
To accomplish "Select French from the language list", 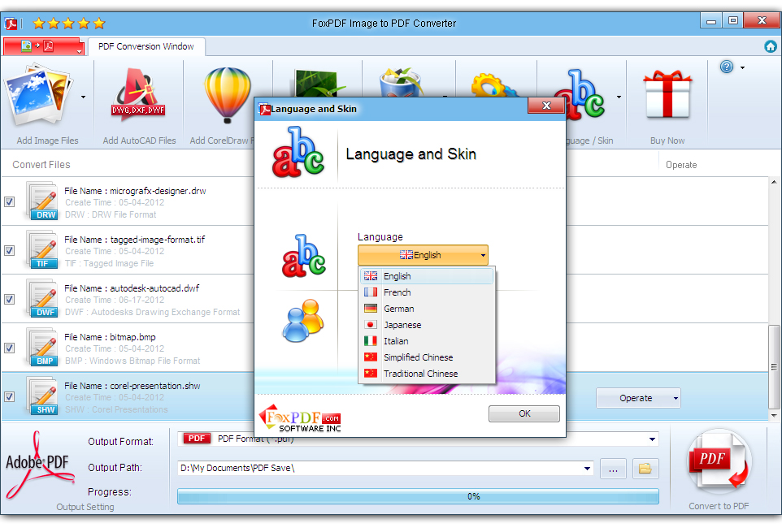I will [x=427, y=292].
